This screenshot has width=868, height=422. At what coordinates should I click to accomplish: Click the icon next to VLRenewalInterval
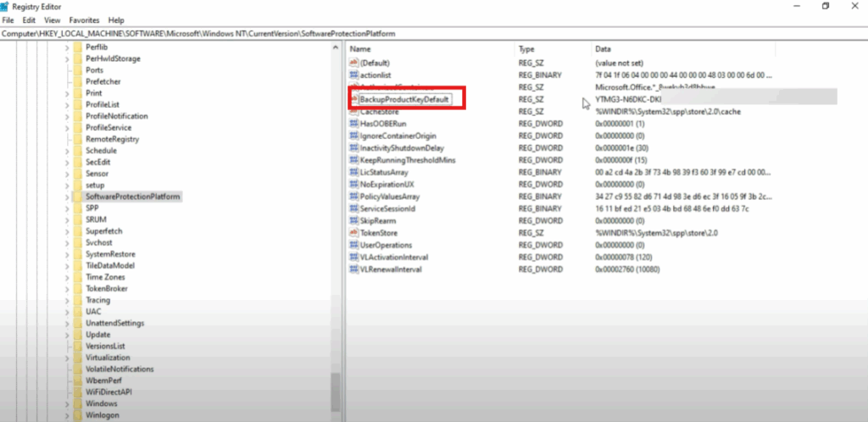point(353,269)
